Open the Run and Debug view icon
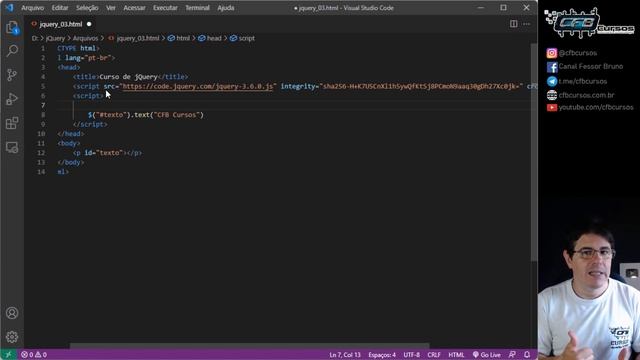This screenshot has height=360, width=640. [12, 99]
